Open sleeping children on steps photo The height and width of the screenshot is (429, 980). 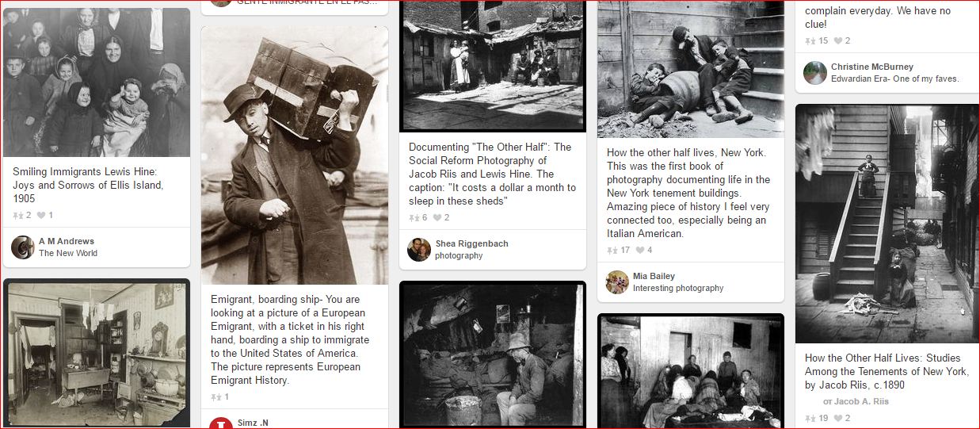click(x=691, y=68)
